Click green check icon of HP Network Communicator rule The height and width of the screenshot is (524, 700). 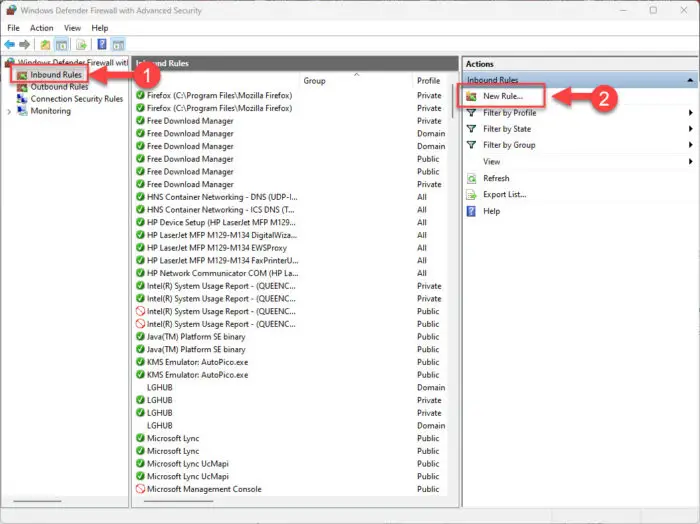coord(140,273)
